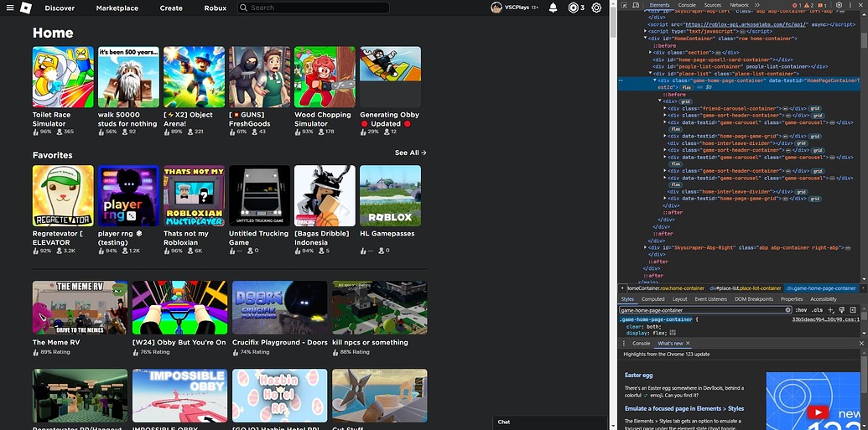Viewport: 868px width, 430px height.
Task: Open the Sources tab
Action: (x=713, y=5)
